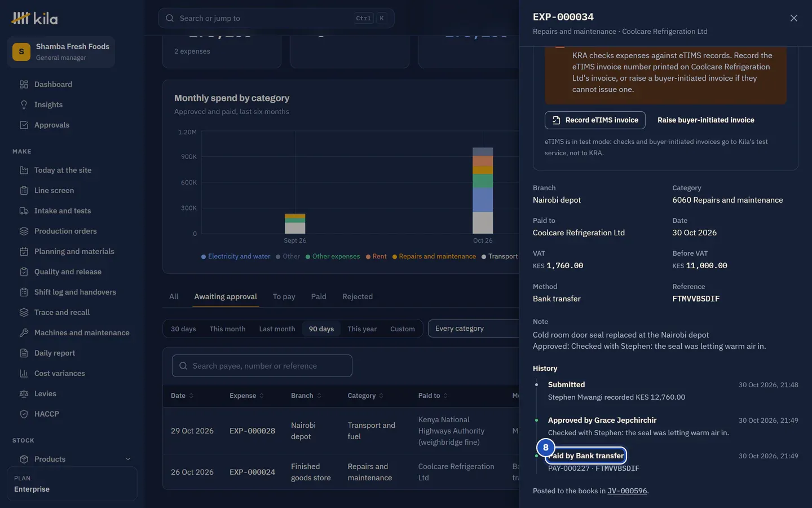Select the Awaiting approval tab
Screen dimensions: 812x508
click(226, 297)
